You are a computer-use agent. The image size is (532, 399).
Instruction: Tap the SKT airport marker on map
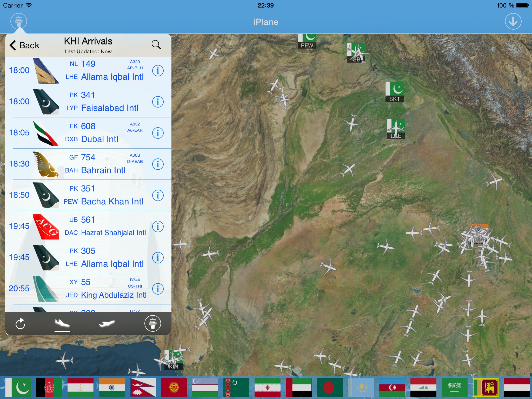394,92
